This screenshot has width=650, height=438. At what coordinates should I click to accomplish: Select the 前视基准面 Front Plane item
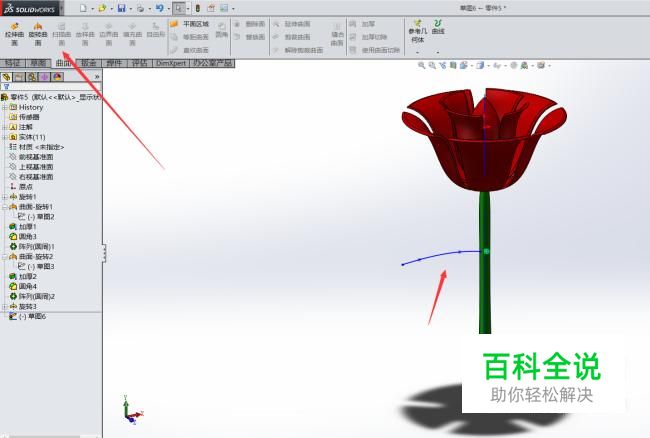tap(31, 157)
